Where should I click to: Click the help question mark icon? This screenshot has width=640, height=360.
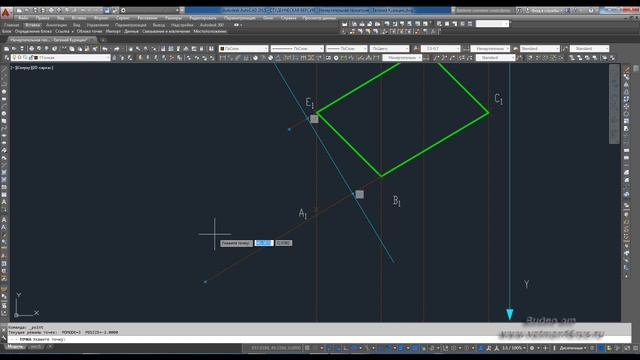(592, 10)
